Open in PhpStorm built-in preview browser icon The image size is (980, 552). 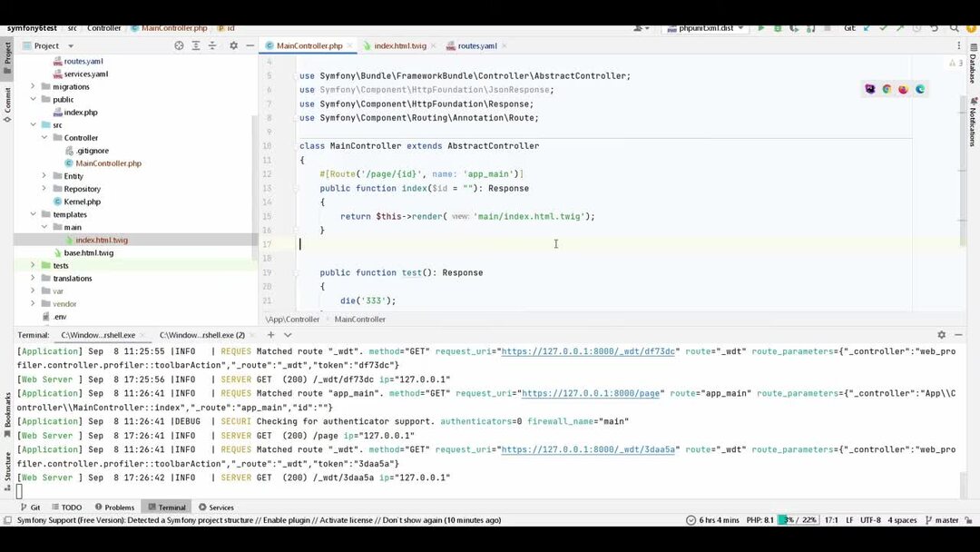click(870, 89)
